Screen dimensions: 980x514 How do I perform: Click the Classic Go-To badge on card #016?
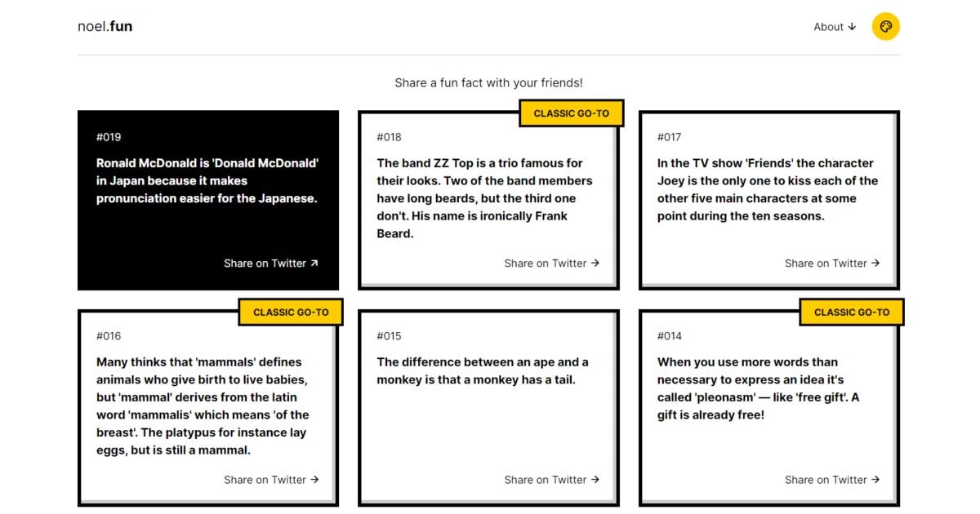click(291, 312)
